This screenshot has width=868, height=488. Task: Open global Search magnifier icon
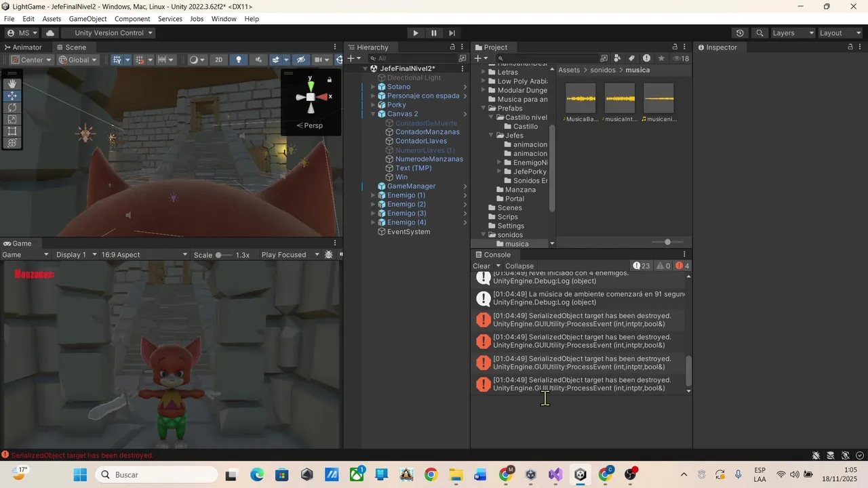(x=759, y=33)
